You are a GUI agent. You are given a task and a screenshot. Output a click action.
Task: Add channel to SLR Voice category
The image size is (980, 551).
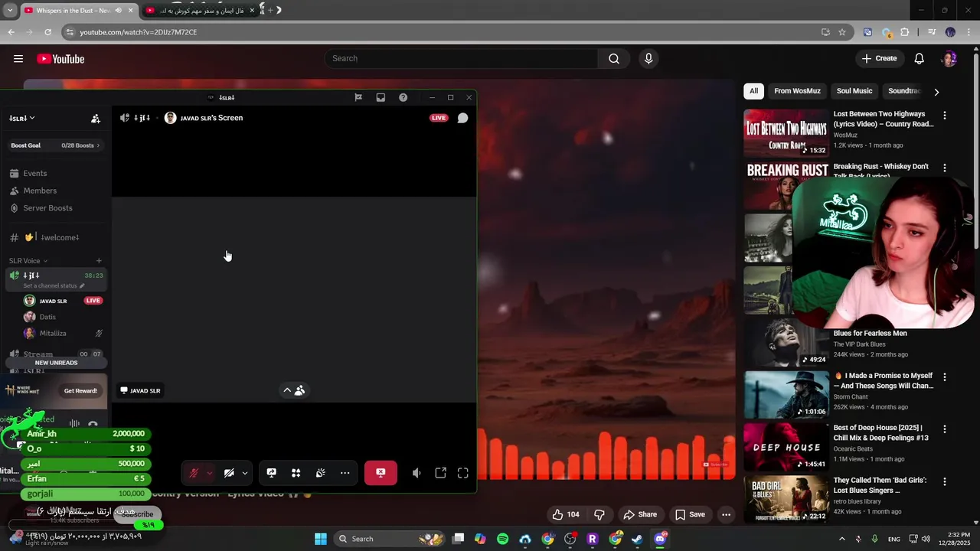(x=98, y=261)
